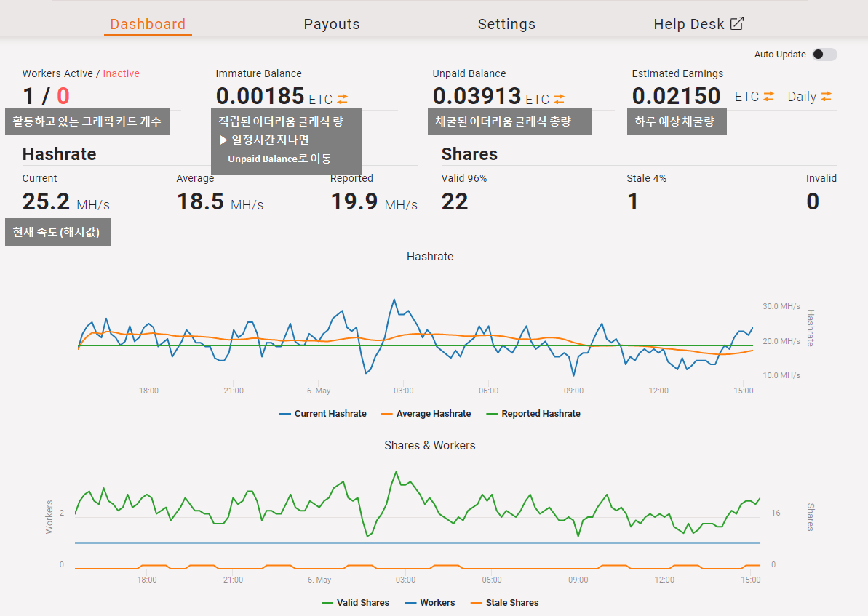This screenshot has height=616, width=868.
Task: Click the Help Desk external link icon
Action: pos(737,23)
